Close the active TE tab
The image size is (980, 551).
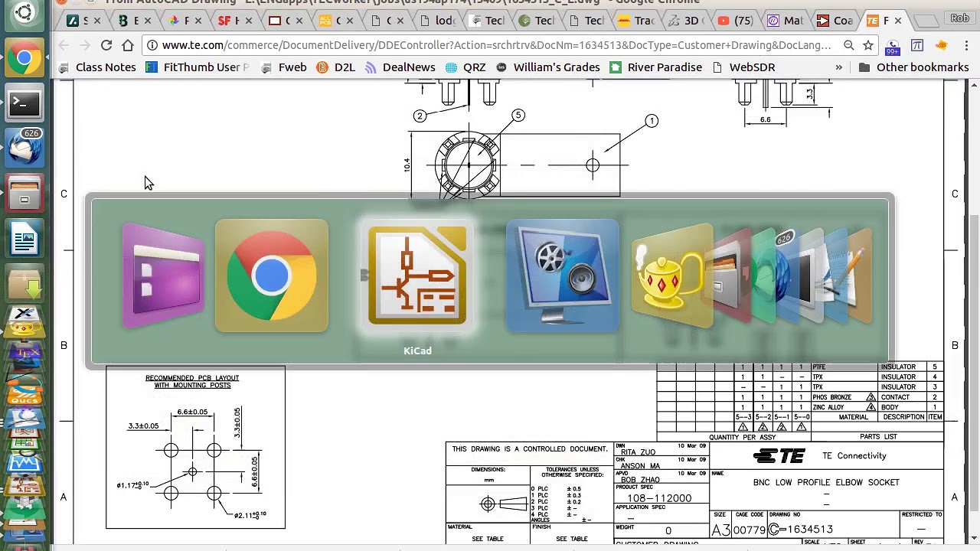(x=898, y=21)
